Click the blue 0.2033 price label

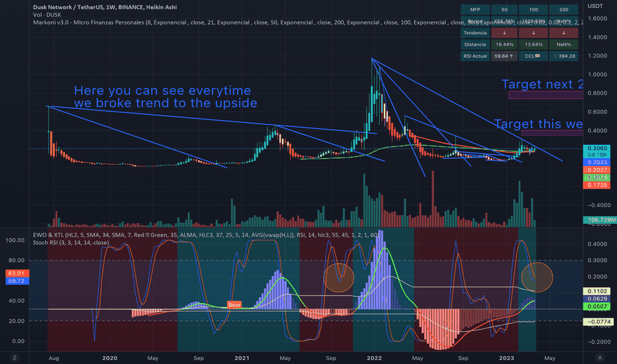[x=596, y=162]
